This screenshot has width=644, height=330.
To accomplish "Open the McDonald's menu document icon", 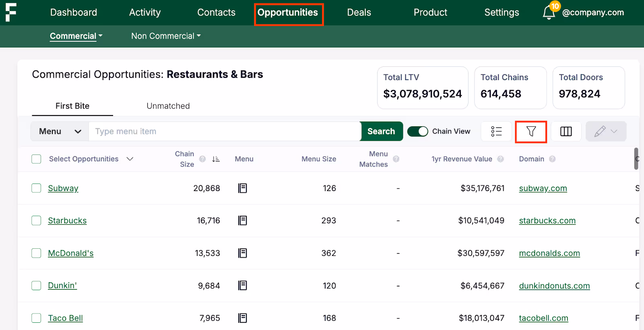I will [x=242, y=253].
